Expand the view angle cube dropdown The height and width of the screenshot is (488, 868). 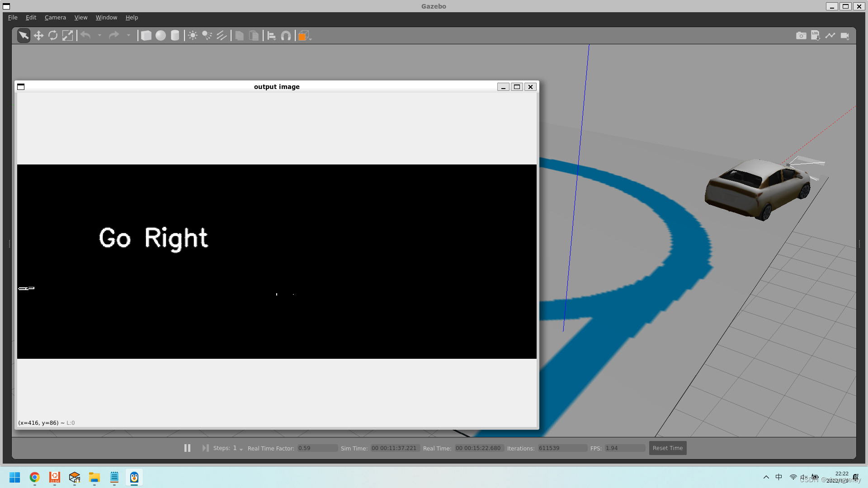(x=310, y=39)
